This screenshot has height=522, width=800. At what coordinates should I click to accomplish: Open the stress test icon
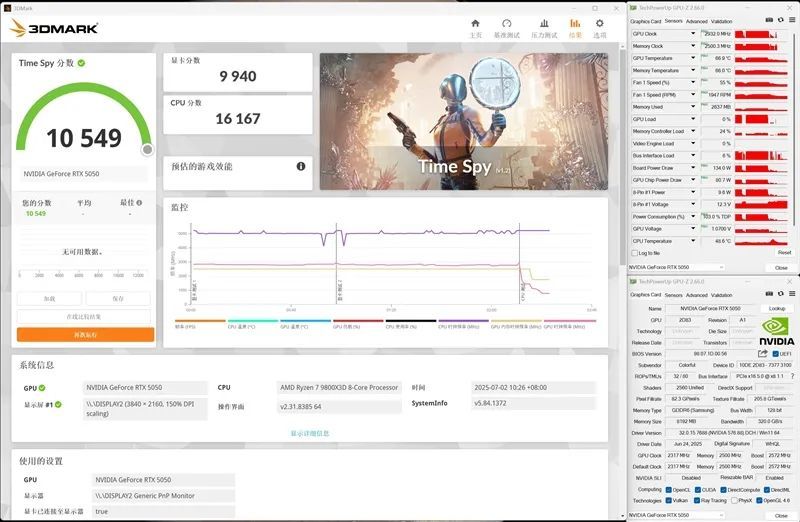pos(544,23)
